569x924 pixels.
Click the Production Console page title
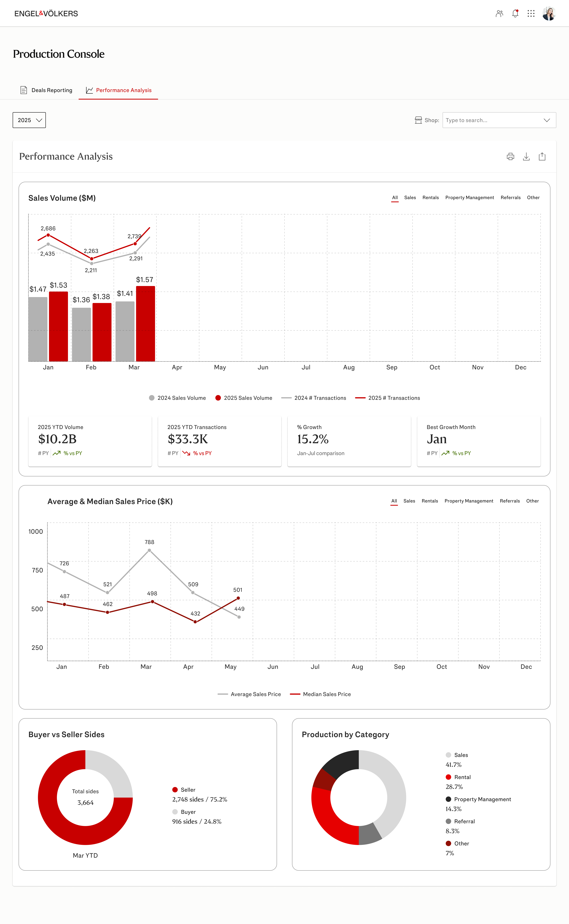[x=59, y=54]
